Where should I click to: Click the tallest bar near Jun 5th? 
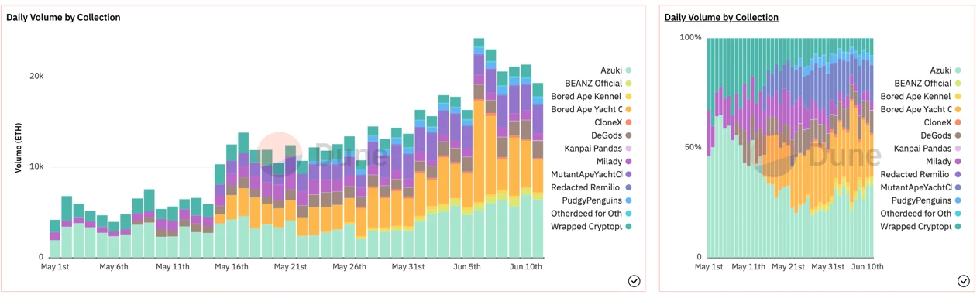click(x=479, y=148)
